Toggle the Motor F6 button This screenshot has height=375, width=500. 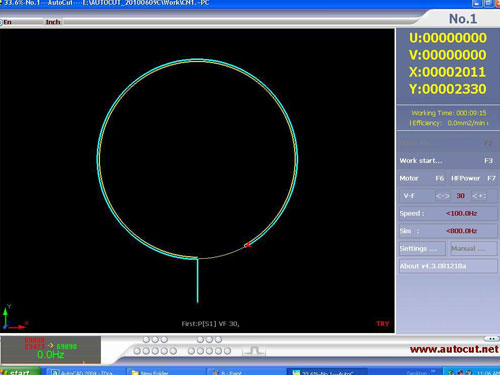click(x=422, y=178)
